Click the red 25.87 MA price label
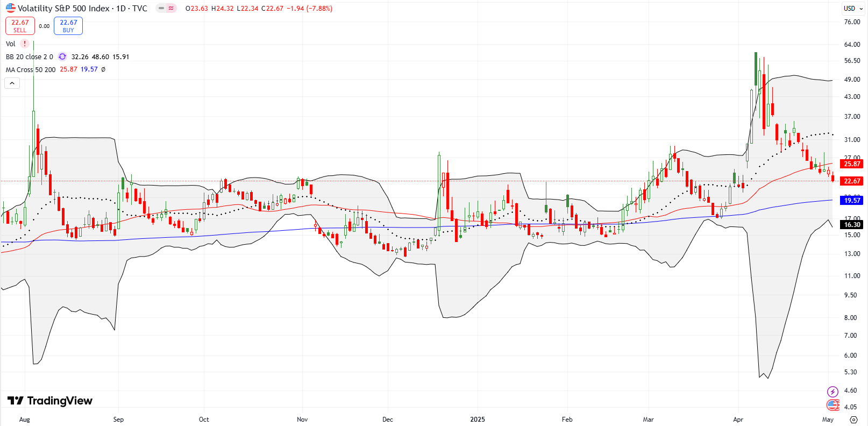868x426 pixels. [852, 164]
